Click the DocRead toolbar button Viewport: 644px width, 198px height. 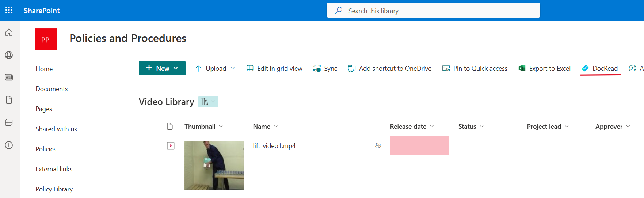point(600,69)
